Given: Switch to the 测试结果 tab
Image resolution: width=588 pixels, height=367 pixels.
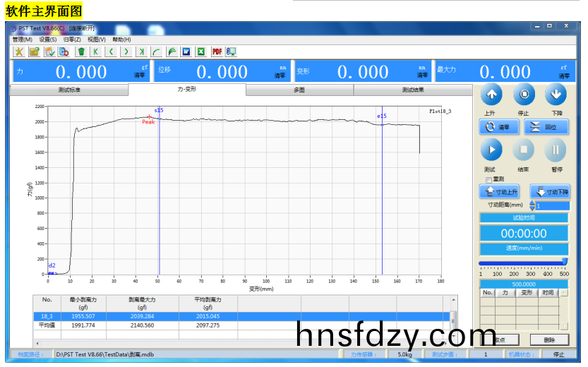Looking at the screenshot, I should [x=413, y=90].
